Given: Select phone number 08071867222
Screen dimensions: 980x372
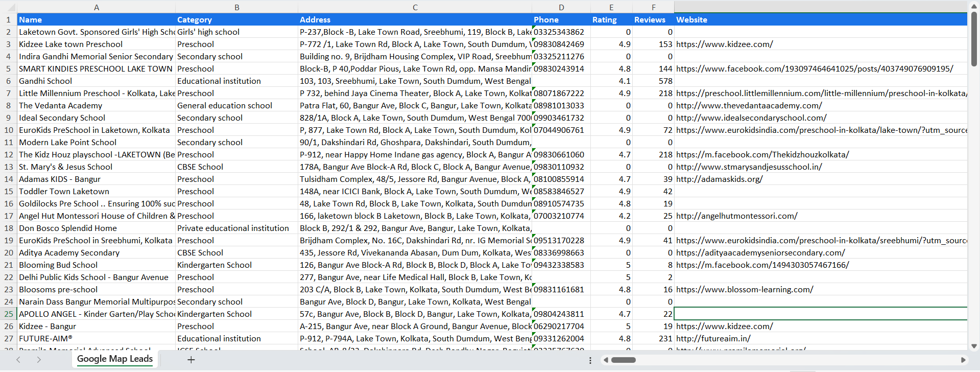Looking at the screenshot, I should click(x=561, y=93).
